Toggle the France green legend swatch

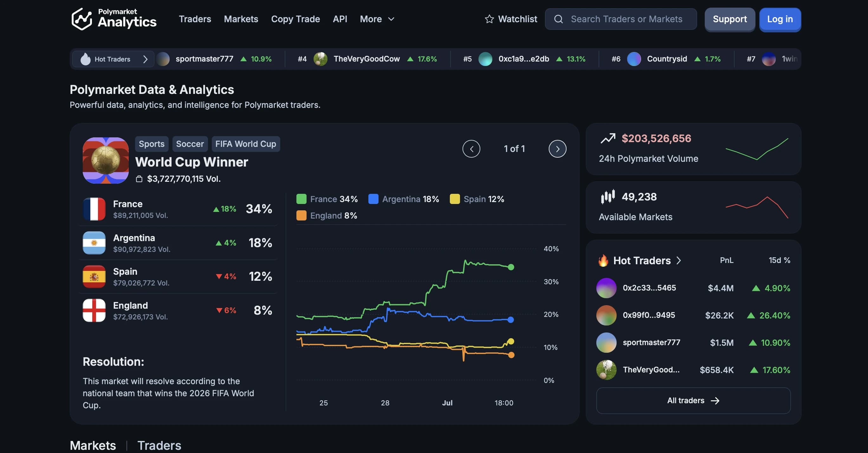301,199
